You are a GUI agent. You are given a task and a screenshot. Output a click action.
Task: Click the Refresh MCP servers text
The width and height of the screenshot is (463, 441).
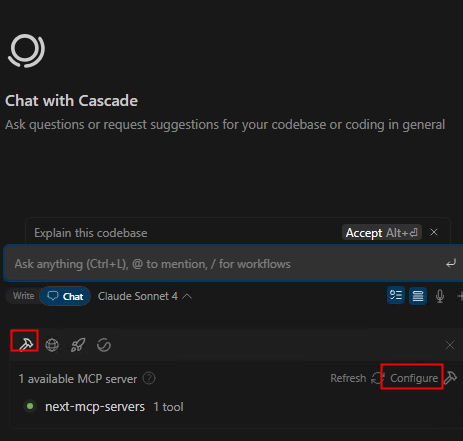click(348, 378)
